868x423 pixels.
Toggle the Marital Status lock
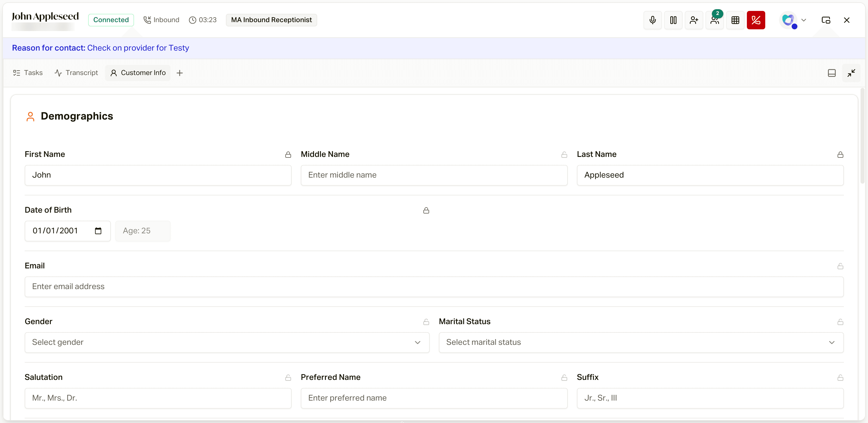click(840, 322)
